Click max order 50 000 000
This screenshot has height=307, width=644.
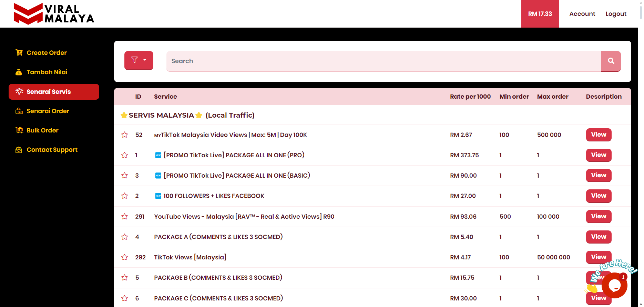point(553,257)
